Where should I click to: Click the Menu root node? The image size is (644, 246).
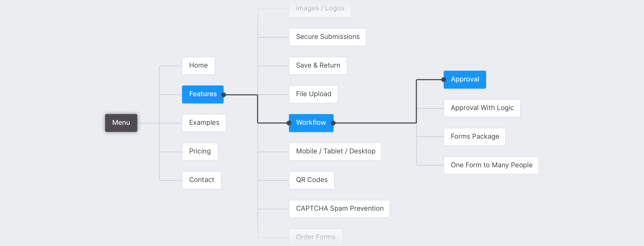pos(121,123)
